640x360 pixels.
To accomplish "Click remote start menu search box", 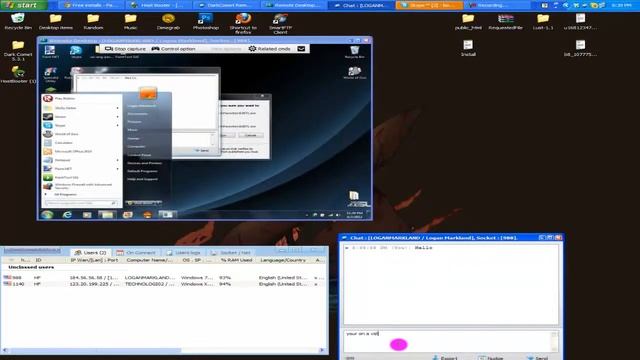I will [x=81, y=202].
